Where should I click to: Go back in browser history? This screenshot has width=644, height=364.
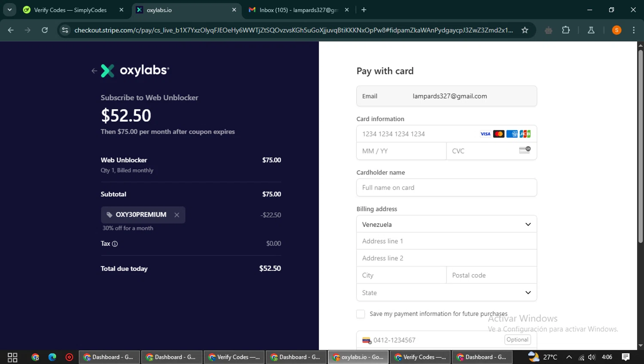pos(11,30)
